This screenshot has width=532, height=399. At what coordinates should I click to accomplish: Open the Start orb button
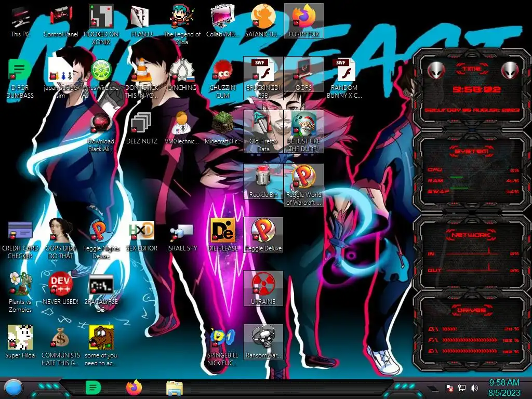(x=14, y=388)
